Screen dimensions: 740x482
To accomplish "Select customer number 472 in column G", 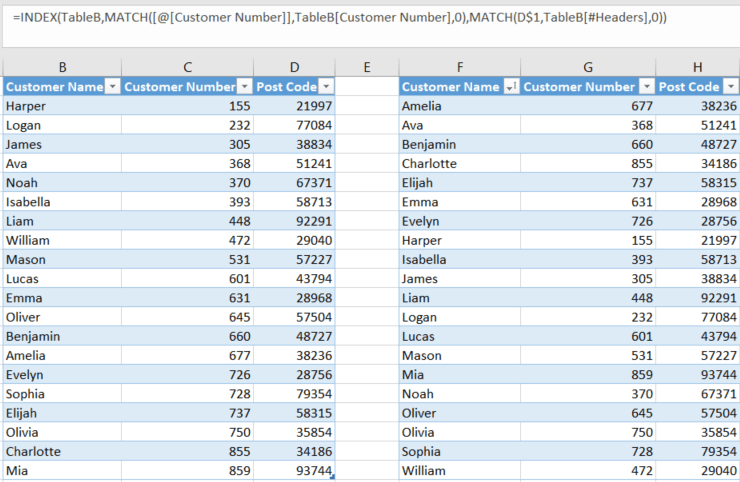I will point(588,471).
